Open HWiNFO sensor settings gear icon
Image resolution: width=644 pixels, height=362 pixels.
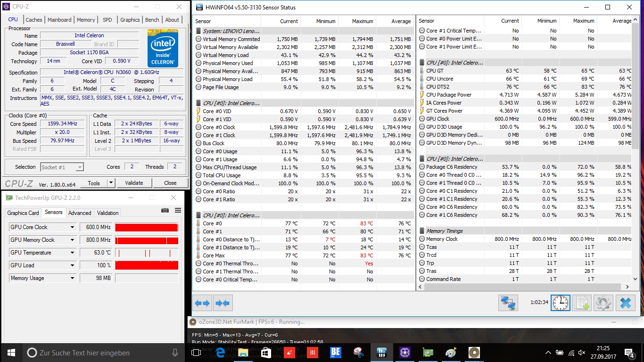pyautogui.click(x=603, y=303)
